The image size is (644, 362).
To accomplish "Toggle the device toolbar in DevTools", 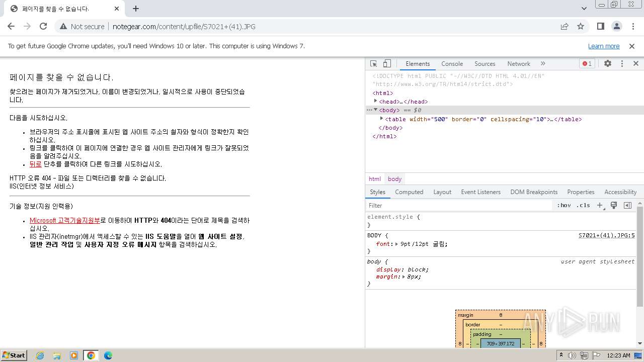I will pos(387,64).
